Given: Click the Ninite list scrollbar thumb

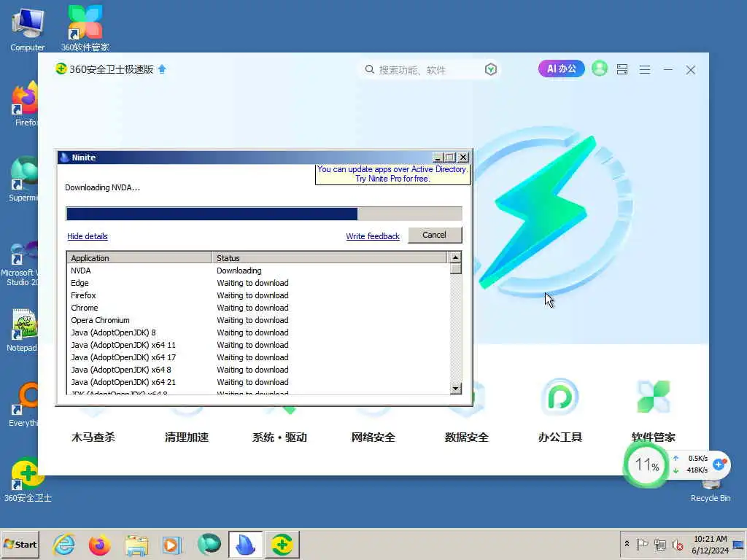Looking at the screenshot, I should coord(455,269).
